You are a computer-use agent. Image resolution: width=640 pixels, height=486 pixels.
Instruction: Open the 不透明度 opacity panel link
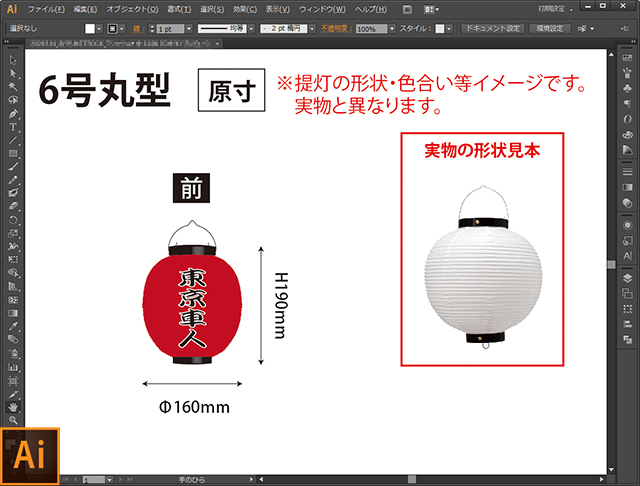(336, 29)
